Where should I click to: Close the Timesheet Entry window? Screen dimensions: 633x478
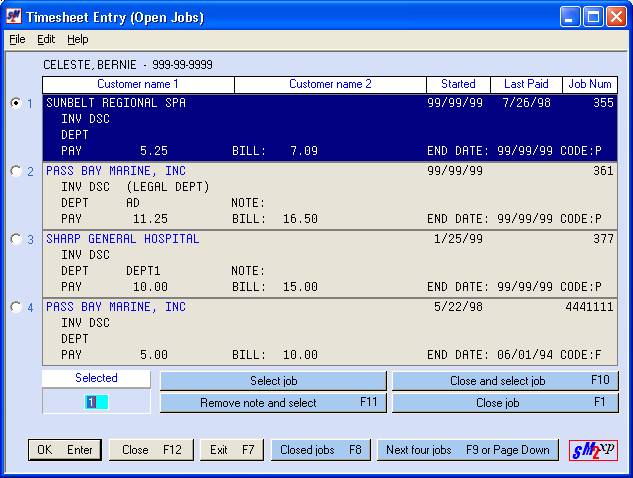pos(616,17)
